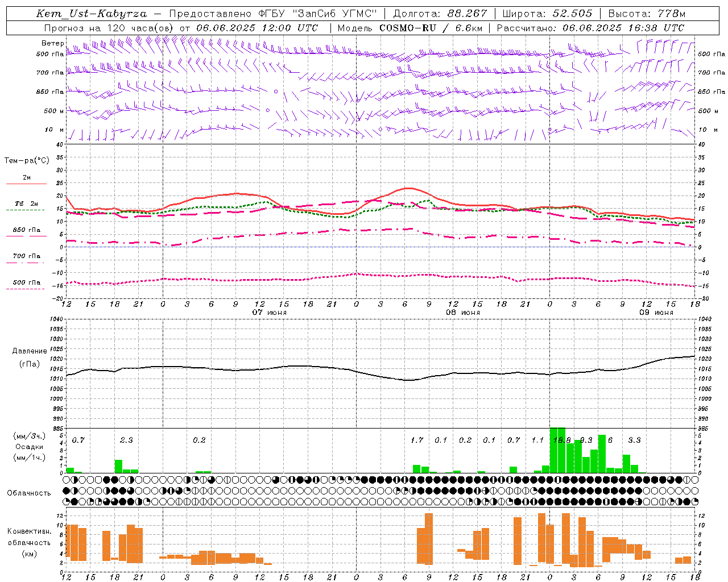Select the 2.3 precipitation total
The height and width of the screenshot is (582, 728).
coord(126,440)
